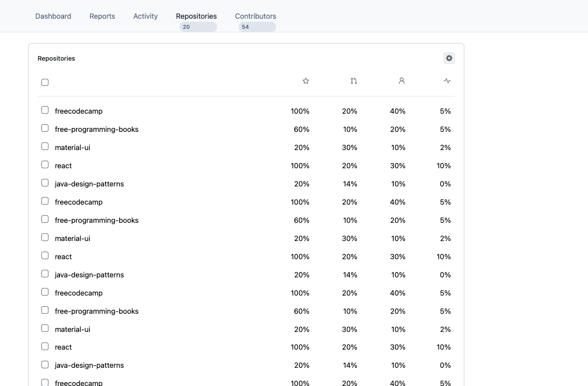This screenshot has width=588, height=386.
Task: Select the first free-programming-books checkbox
Action: (x=45, y=128)
